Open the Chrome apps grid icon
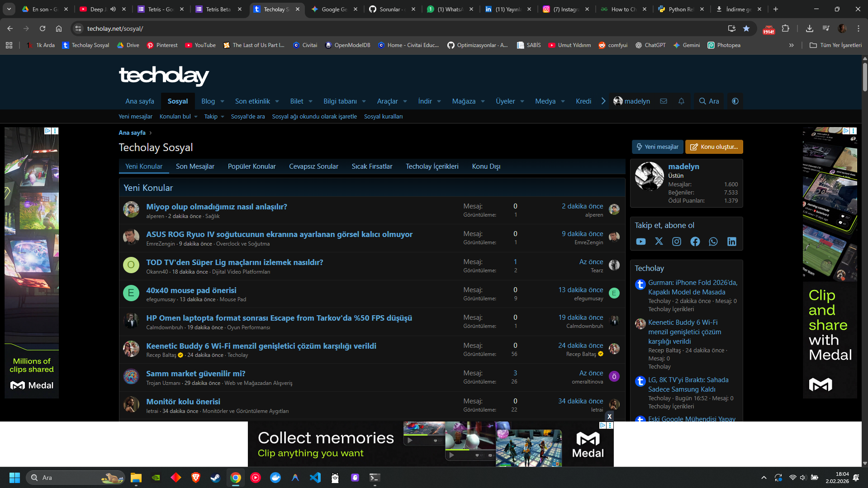 pyautogui.click(x=9, y=45)
